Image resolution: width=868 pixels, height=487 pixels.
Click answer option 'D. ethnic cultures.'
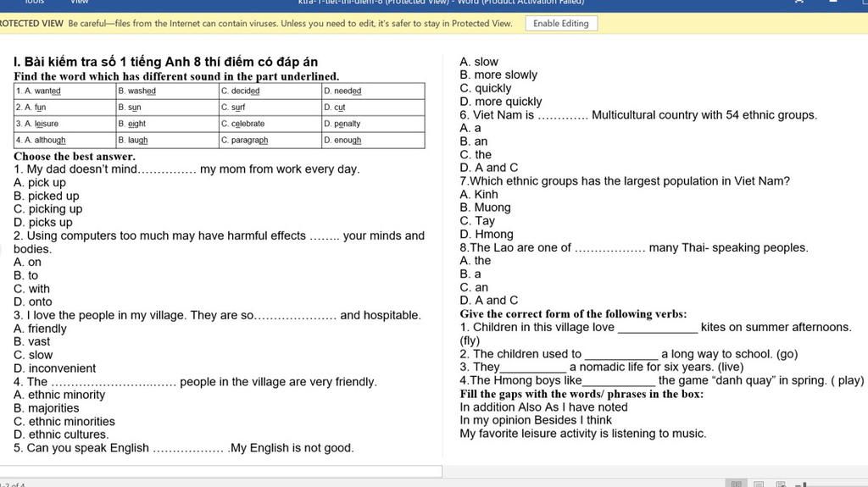pyautogui.click(x=61, y=434)
